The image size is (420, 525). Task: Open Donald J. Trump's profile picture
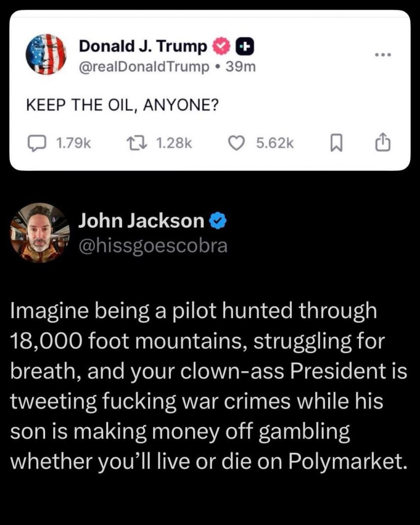(x=46, y=54)
